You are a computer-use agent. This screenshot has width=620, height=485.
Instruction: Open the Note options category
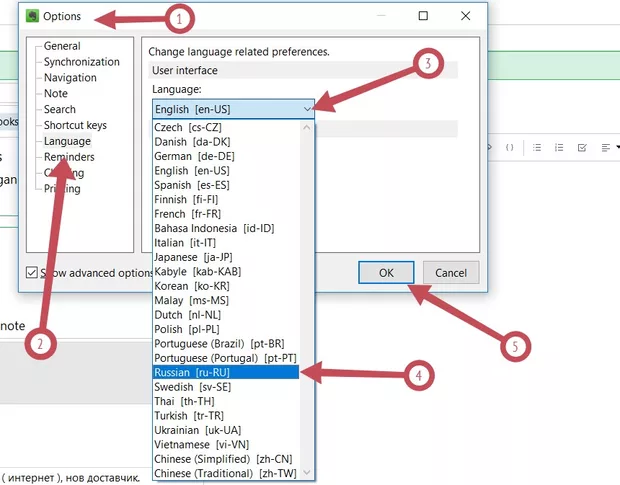point(56,93)
